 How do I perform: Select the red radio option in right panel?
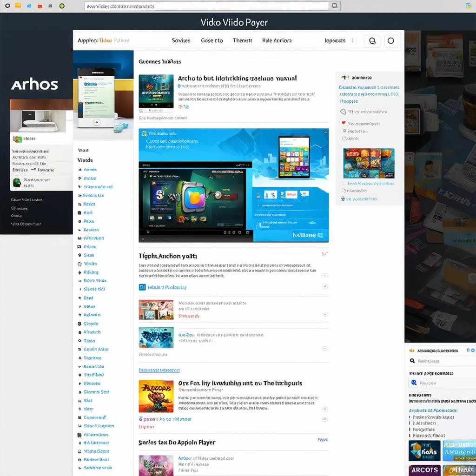(x=344, y=123)
